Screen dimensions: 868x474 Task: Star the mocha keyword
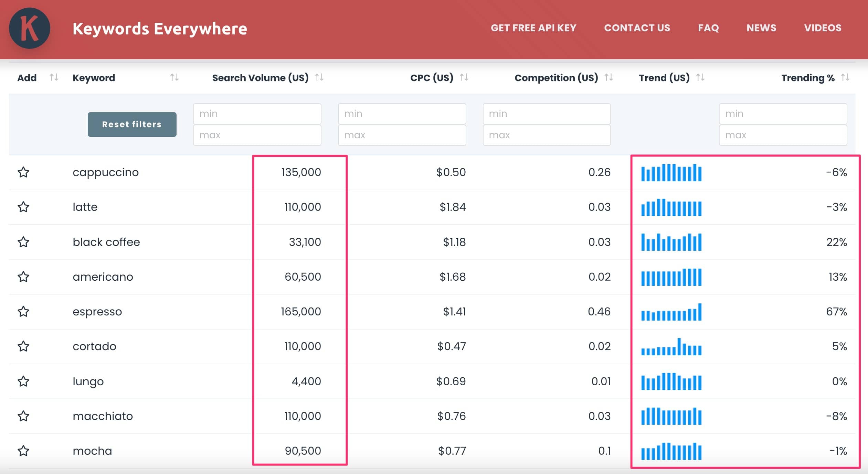pos(23,451)
